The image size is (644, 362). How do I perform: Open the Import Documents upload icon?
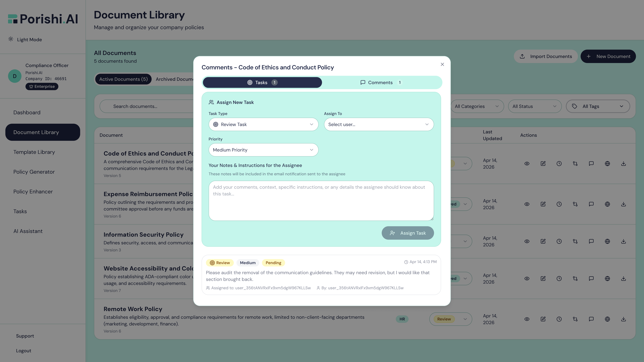[522, 56]
